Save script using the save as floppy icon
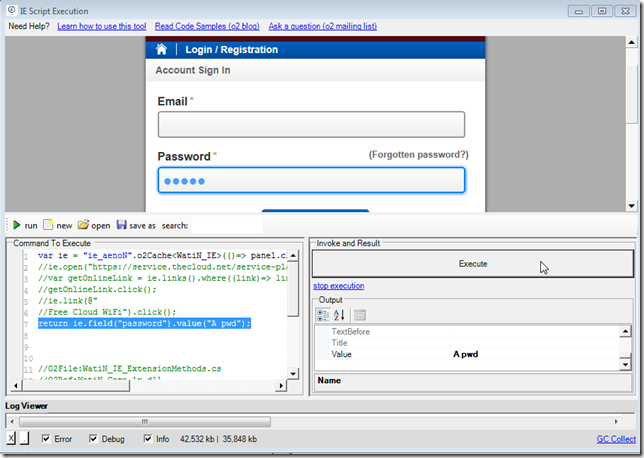The width and height of the screenshot is (644, 458). pos(121,225)
